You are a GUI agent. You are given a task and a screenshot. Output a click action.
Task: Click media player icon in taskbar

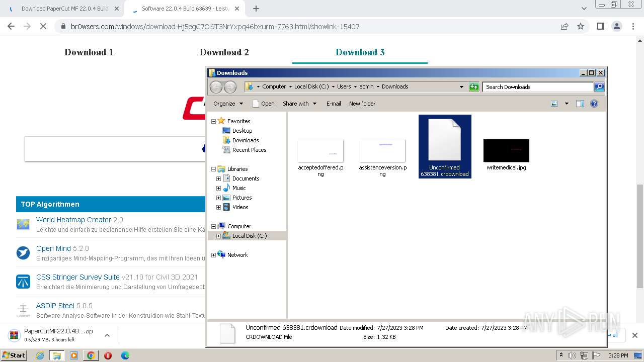point(74,355)
